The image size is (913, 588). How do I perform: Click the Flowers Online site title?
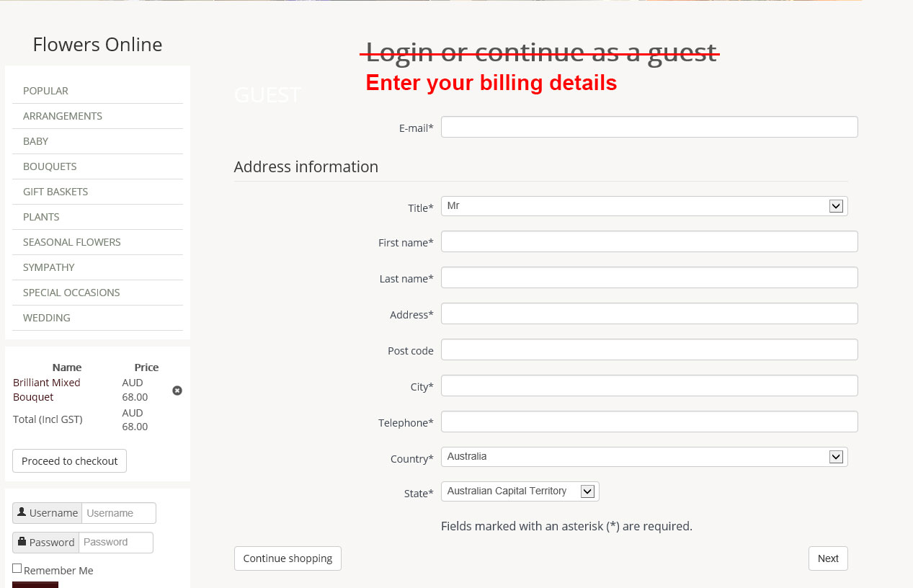point(97,45)
